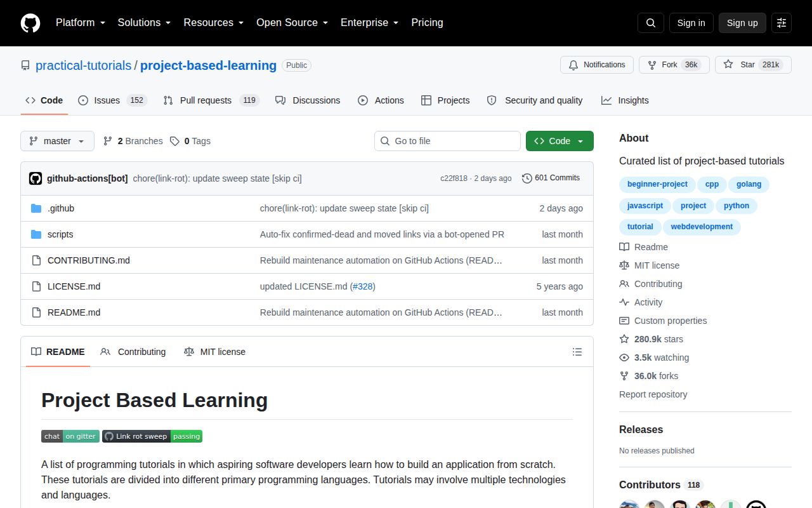Click the Fork 36k button
This screenshot has width=812, height=508.
pos(674,65)
